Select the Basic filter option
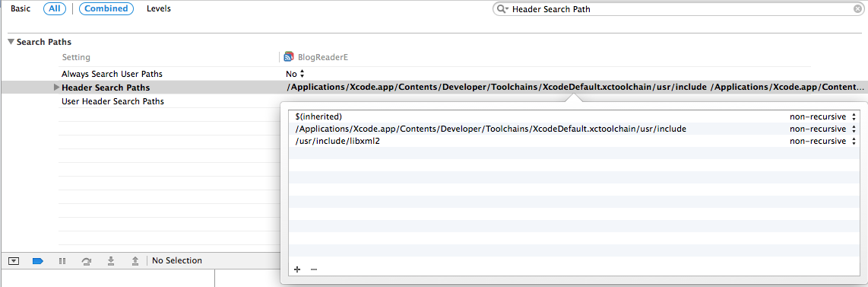 click(x=21, y=9)
